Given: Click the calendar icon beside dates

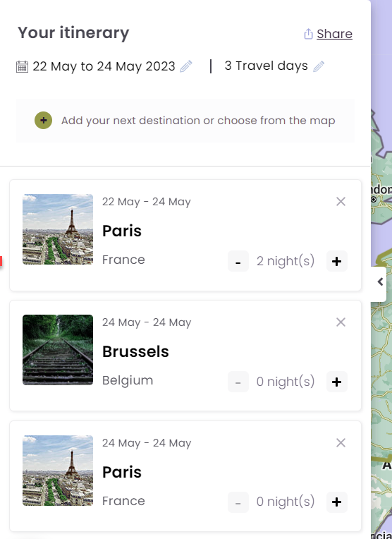Looking at the screenshot, I should point(22,66).
